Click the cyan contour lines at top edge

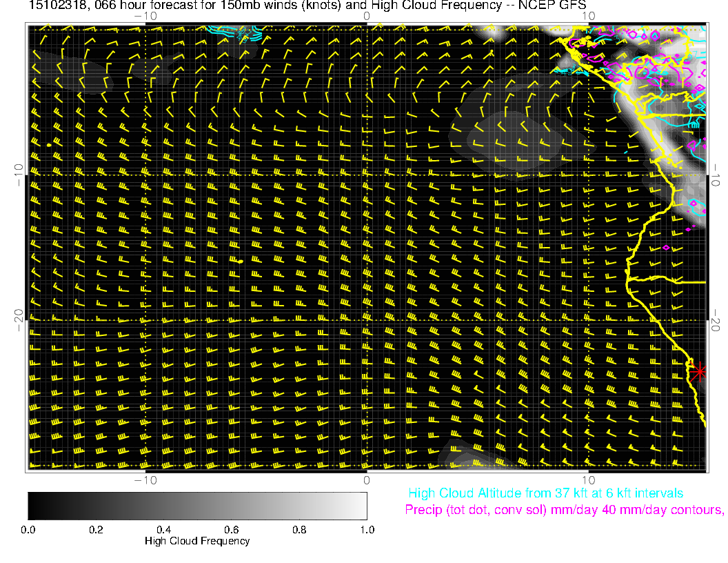[x=243, y=32]
